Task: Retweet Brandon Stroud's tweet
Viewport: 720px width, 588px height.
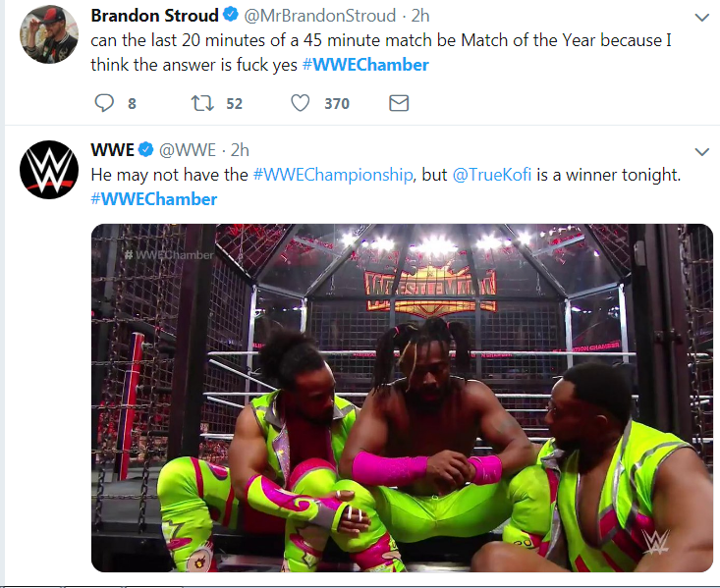Action: tap(202, 103)
